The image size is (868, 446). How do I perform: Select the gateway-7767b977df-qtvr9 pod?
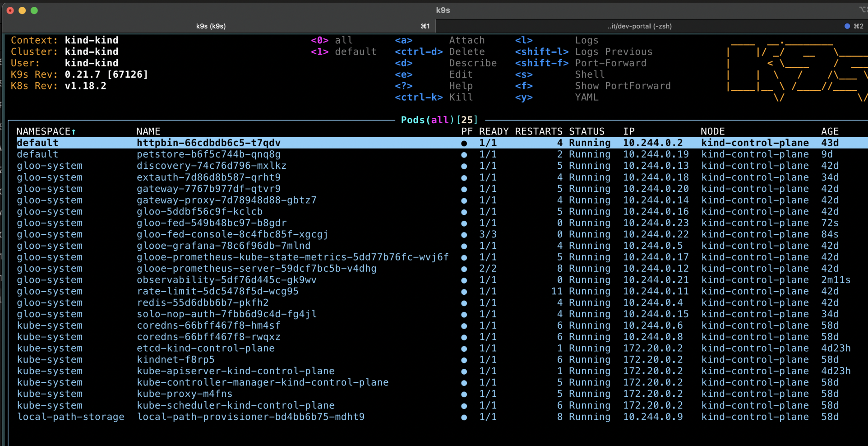pos(208,189)
